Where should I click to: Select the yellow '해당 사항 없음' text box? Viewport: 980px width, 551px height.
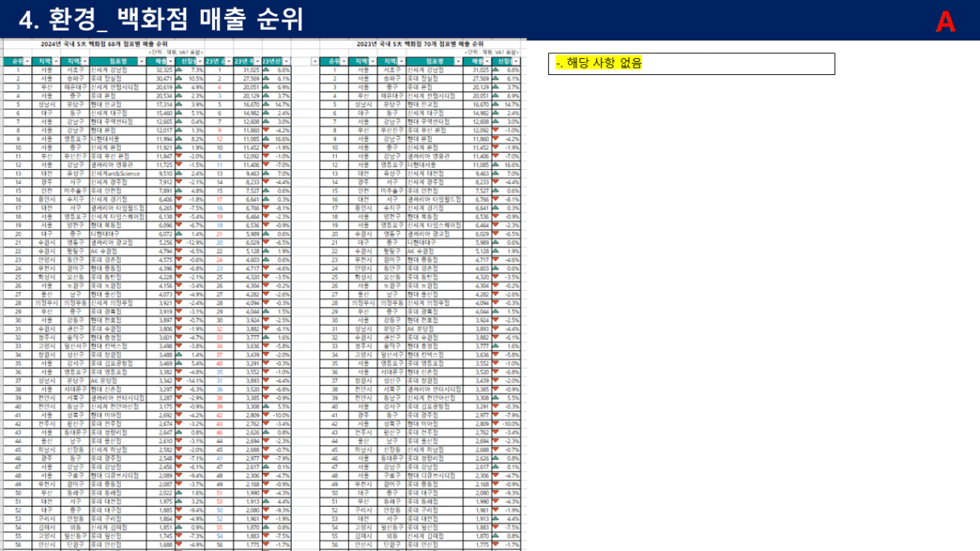click(691, 64)
